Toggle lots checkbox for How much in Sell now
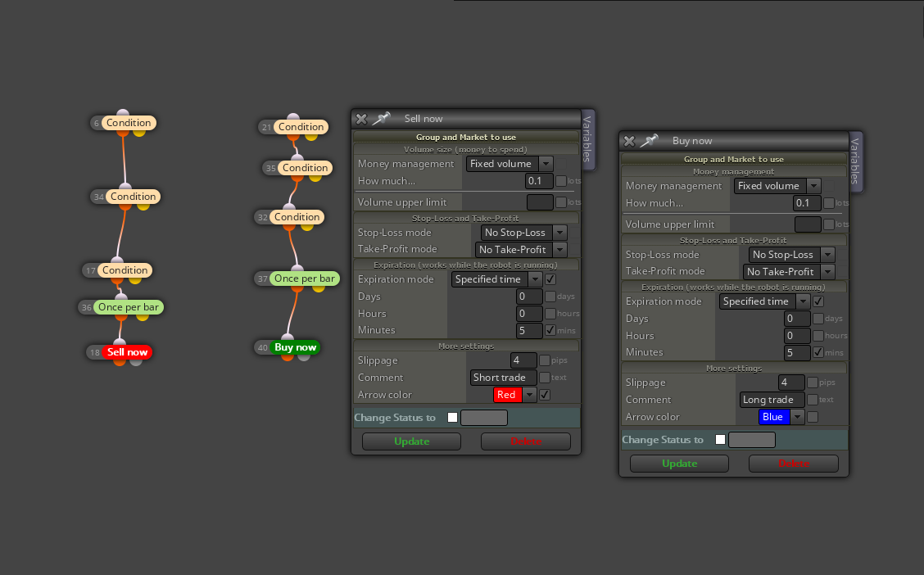Image resolution: width=924 pixels, height=575 pixels. click(x=561, y=181)
